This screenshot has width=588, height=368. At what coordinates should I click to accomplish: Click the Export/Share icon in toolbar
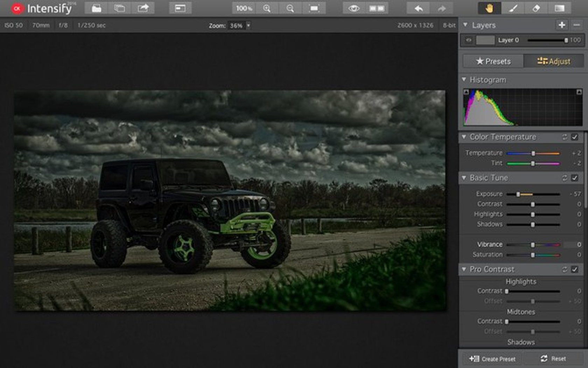coord(143,8)
